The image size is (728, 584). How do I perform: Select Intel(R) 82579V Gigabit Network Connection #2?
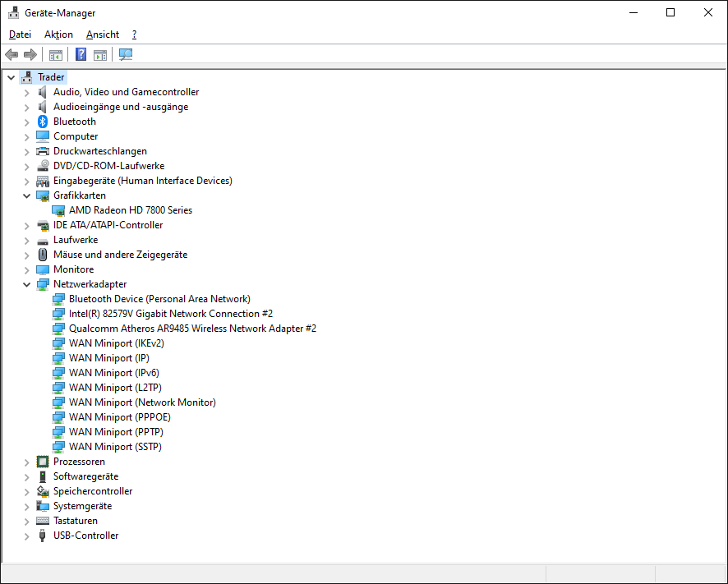[x=171, y=314]
